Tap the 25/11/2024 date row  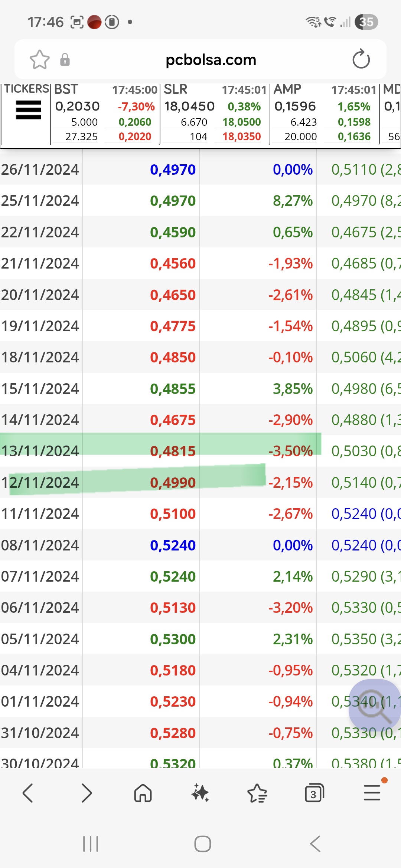pos(40,201)
